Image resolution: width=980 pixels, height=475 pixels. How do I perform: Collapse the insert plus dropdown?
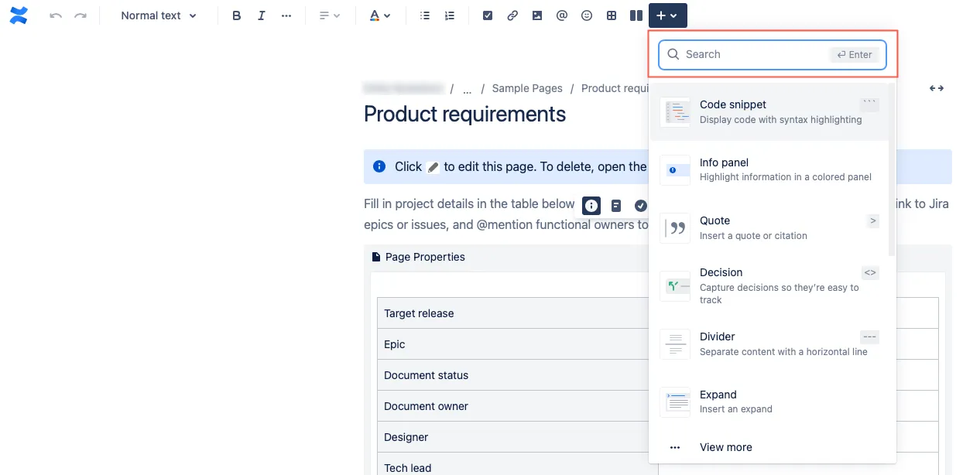click(x=667, y=15)
